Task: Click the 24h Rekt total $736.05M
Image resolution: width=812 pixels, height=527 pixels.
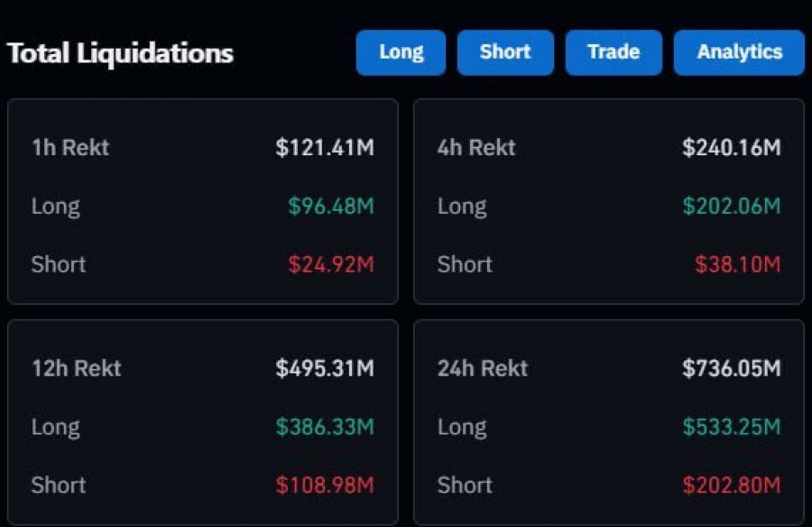Action: pos(731,368)
